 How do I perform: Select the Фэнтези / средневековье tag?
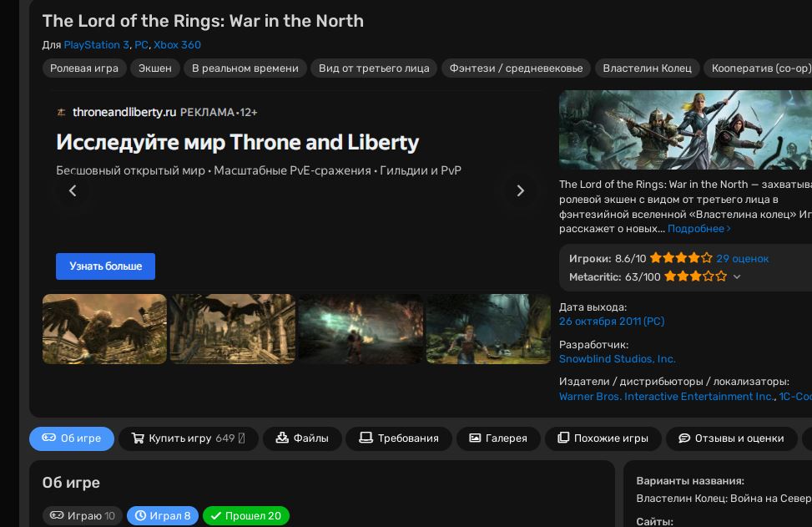click(x=516, y=68)
